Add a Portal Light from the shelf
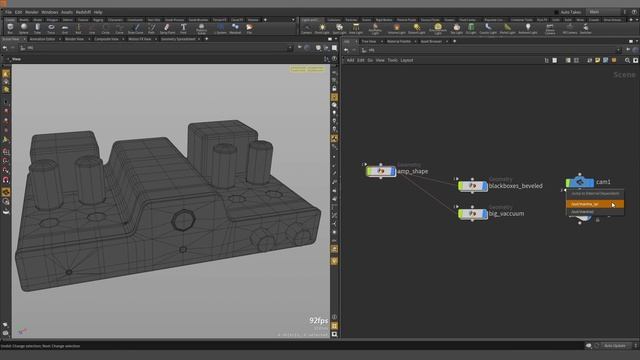 point(507,29)
